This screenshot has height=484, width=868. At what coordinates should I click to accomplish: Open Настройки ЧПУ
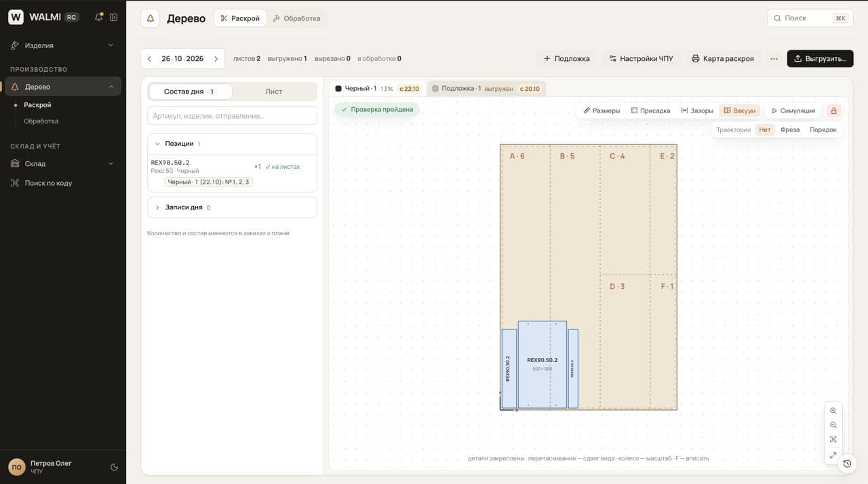tap(641, 58)
